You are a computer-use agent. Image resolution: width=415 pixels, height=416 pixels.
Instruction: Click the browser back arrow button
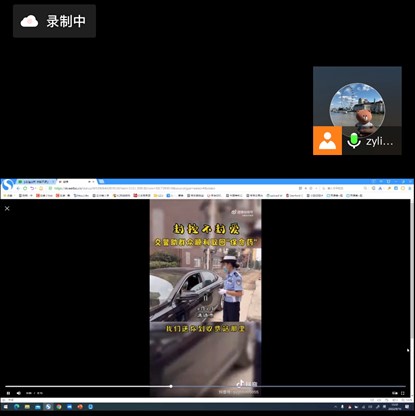point(18,188)
